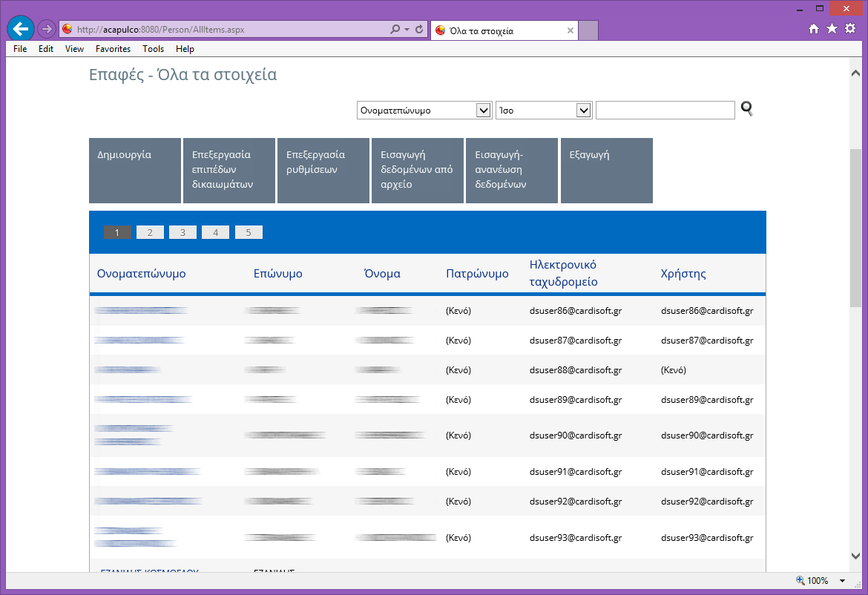868x595 pixels.
Task: Open the Help menu
Action: (x=185, y=49)
